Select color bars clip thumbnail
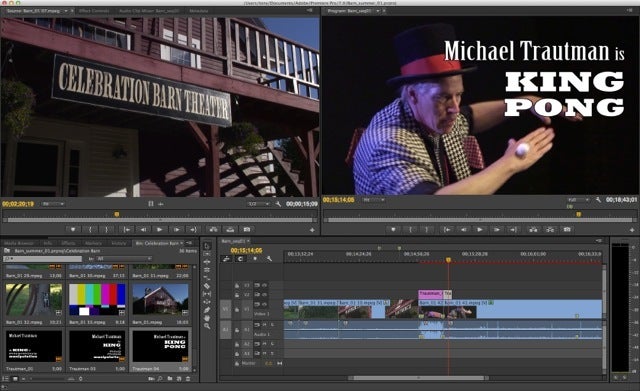This screenshot has height=391, width=640. pos(97,300)
